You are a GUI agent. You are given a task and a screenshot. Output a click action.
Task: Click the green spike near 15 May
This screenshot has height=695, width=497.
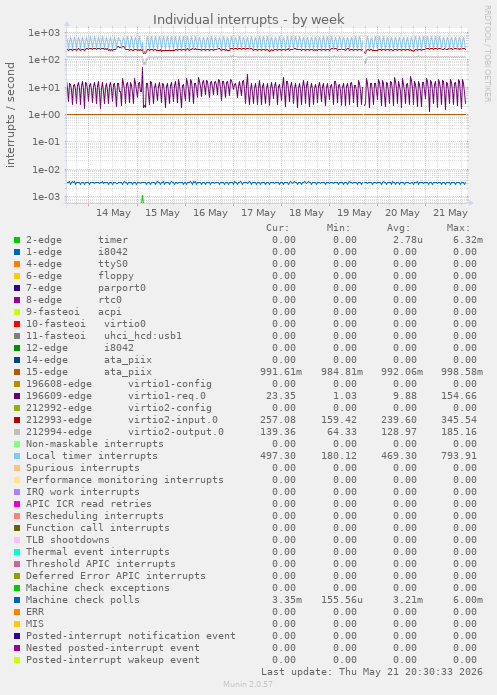[142, 199]
